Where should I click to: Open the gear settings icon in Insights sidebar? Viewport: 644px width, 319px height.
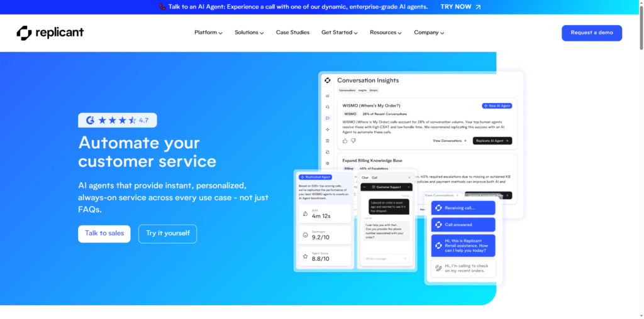coord(327,163)
